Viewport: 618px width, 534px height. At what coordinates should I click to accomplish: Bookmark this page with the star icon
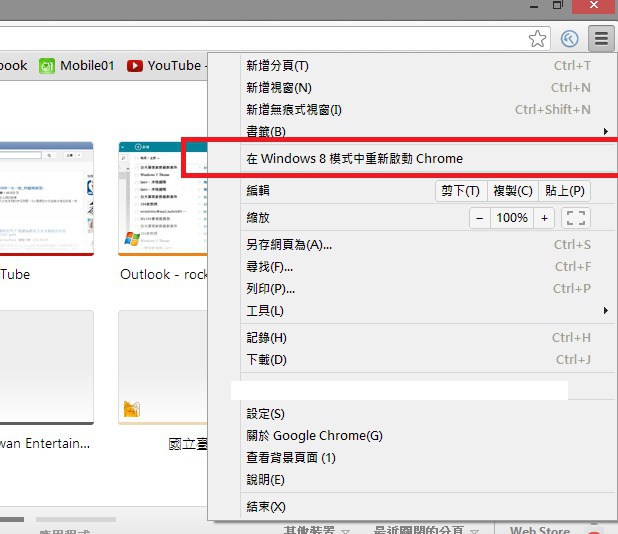537,39
